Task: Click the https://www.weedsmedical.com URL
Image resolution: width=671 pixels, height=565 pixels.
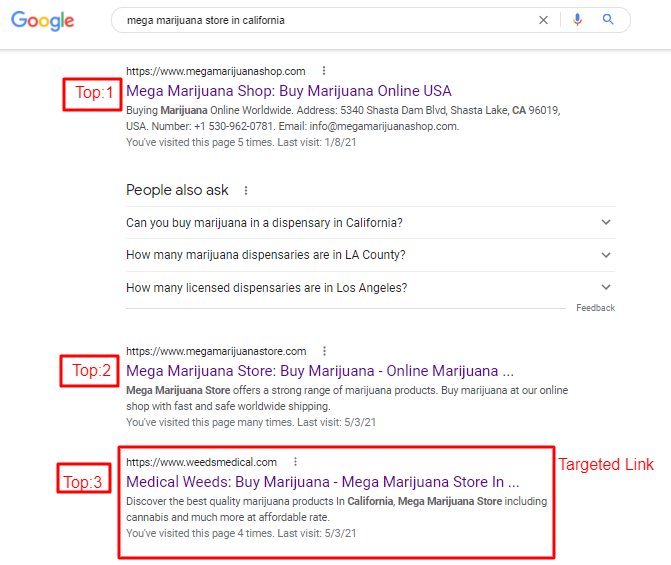Action: 202,462
